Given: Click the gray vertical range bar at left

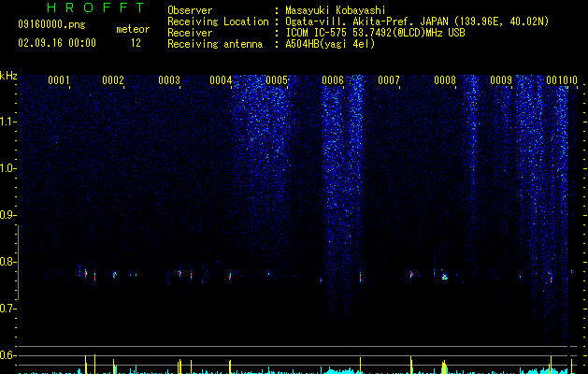Looking at the screenshot, I should (x=18, y=262).
